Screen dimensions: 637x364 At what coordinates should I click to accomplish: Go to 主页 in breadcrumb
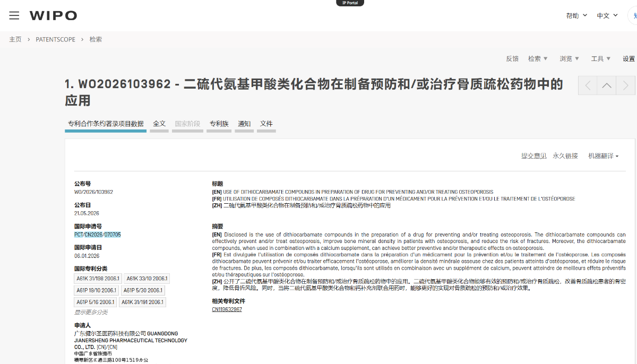click(15, 39)
